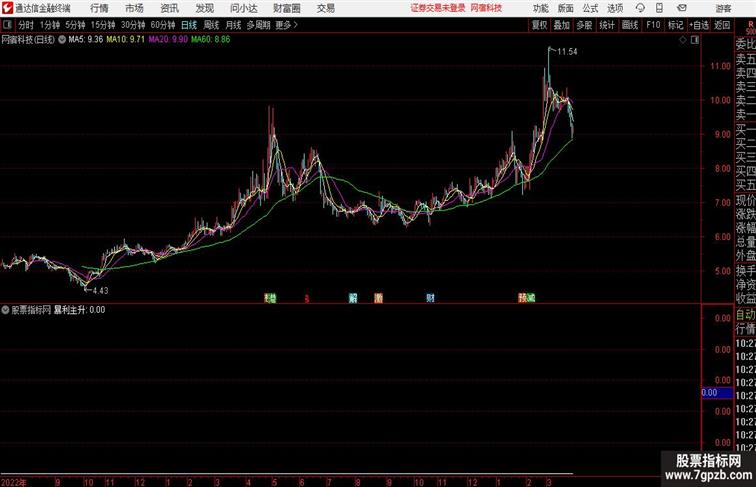Open the 选项 menu
This screenshot has width=756, height=487.
[x=615, y=8]
